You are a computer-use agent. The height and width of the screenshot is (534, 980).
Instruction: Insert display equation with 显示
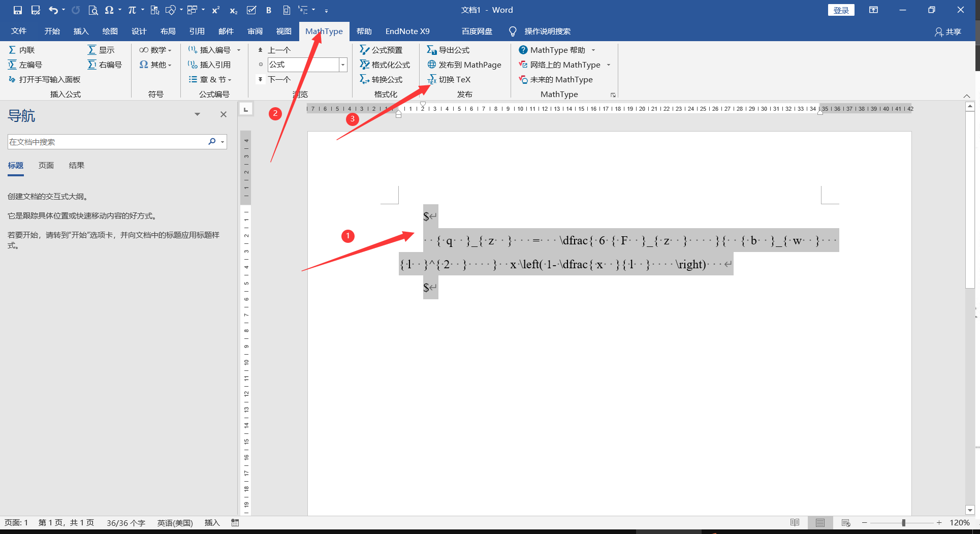pos(101,50)
